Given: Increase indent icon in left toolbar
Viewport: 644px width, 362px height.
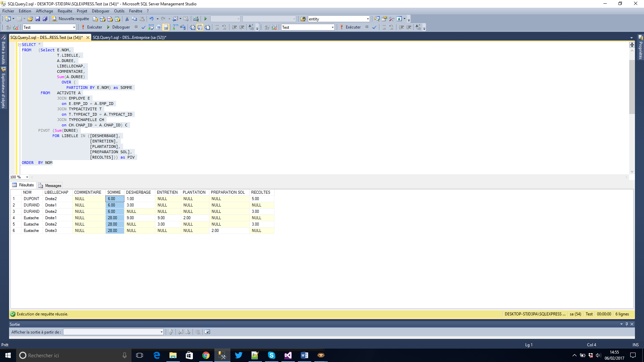Looking at the screenshot, I should tap(241, 27).
